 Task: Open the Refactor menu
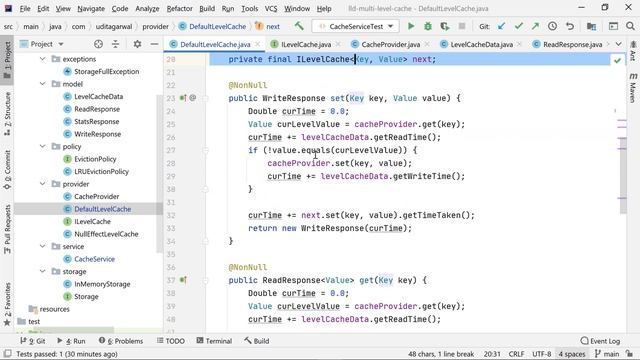pyautogui.click(x=179, y=8)
